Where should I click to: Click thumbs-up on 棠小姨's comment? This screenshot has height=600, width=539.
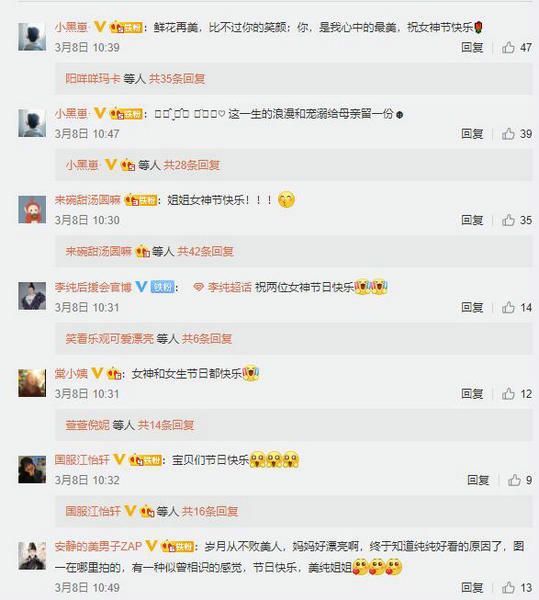pyautogui.click(x=508, y=394)
